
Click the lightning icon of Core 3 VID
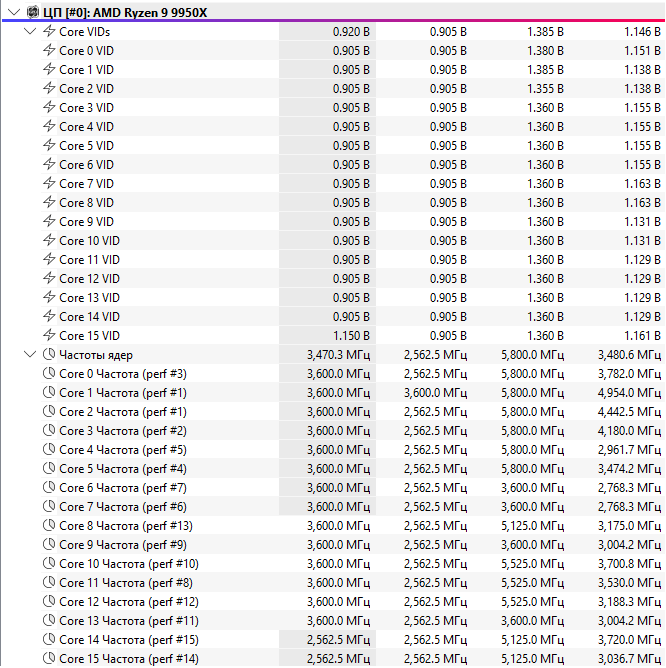point(49,107)
